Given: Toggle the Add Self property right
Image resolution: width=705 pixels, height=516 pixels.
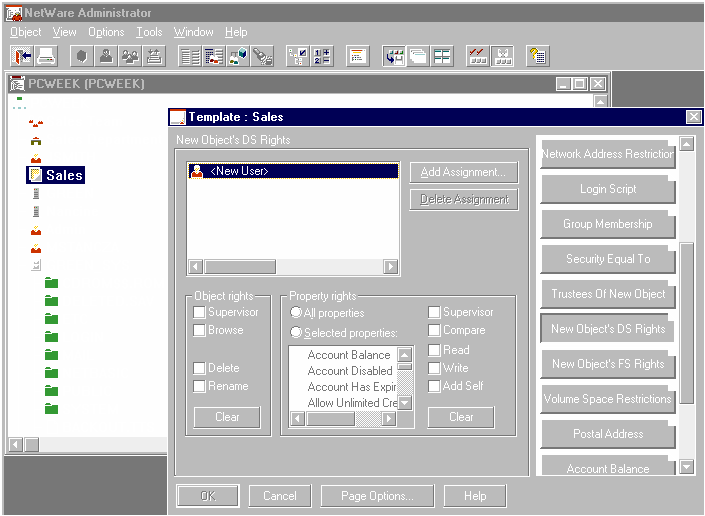Looking at the screenshot, I should [434, 386].
